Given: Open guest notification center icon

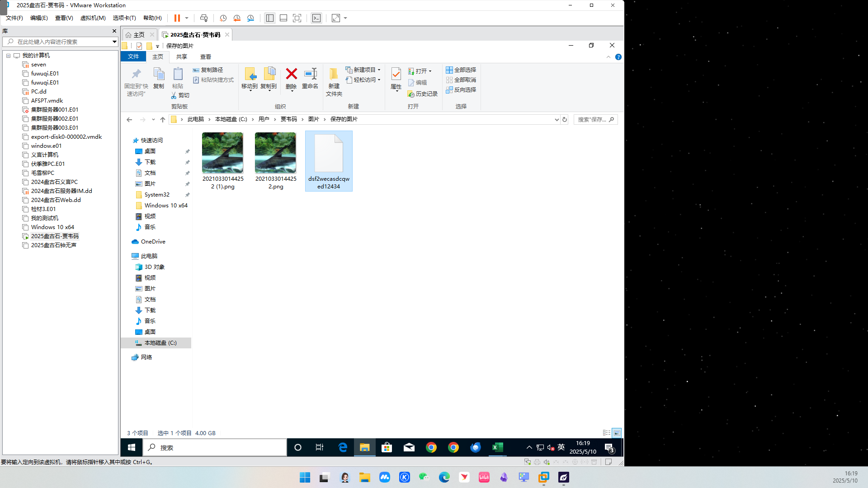Looking at the screenshot, I should (609, 447).
